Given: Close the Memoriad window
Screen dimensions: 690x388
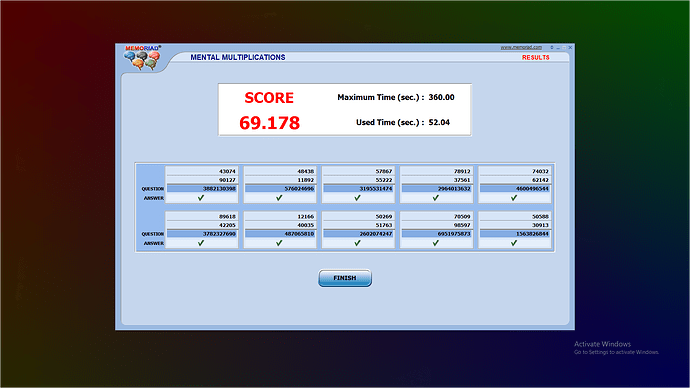Looking at the screenshot, I should point(570,47).
